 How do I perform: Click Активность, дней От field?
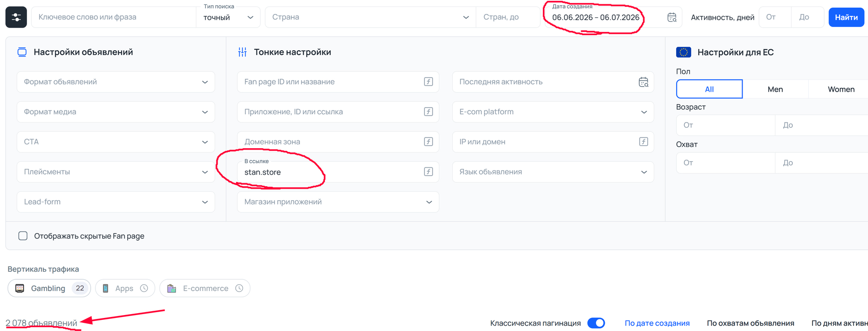click(x=775, y=17)
